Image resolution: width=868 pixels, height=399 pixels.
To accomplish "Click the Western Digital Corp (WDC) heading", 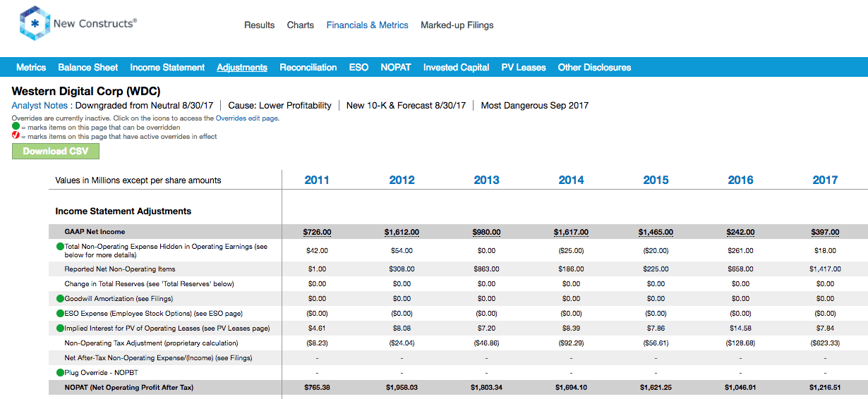I will click(86, 92).
